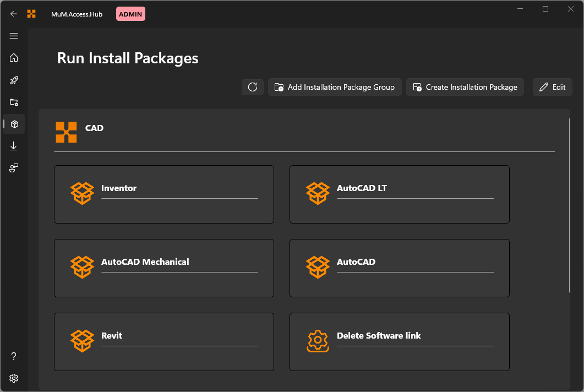Screen dimensions: 584x392
Task: Click the CAD group logo icon
Action: (66, 132)
